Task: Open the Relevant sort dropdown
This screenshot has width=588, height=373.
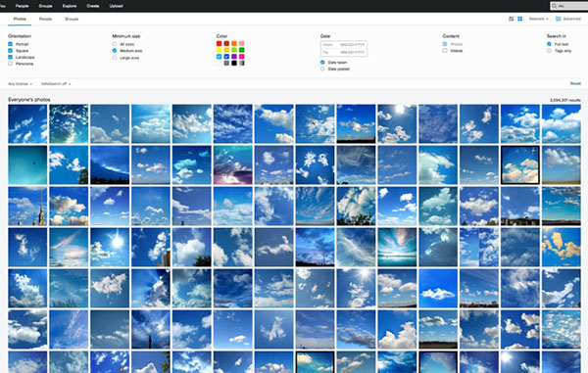Action: (x=538, y=19)
